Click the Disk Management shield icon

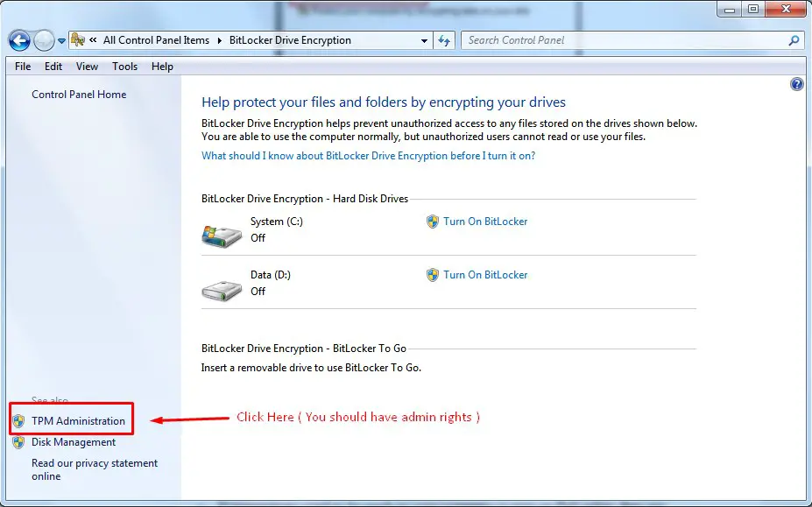[18, 442]
